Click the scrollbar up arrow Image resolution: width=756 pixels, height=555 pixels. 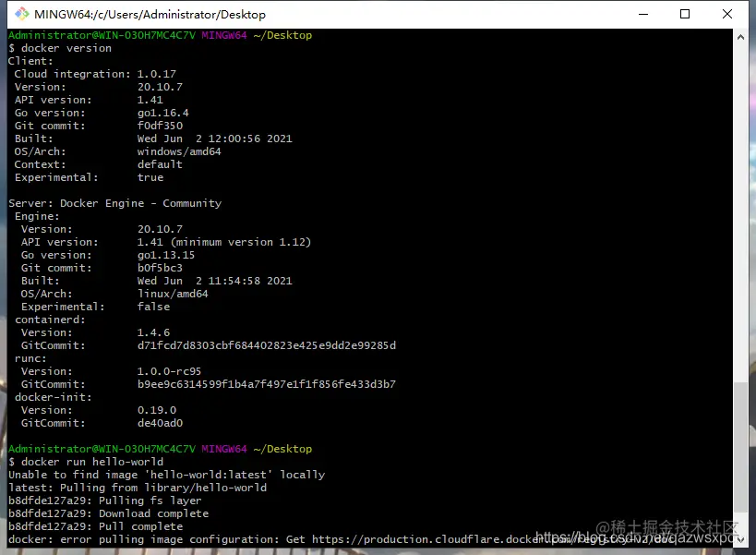pyautogui.click(x=740, y=37)
